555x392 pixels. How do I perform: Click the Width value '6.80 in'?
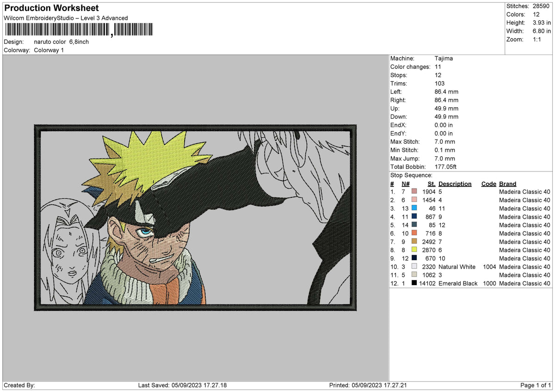(542, 31)
